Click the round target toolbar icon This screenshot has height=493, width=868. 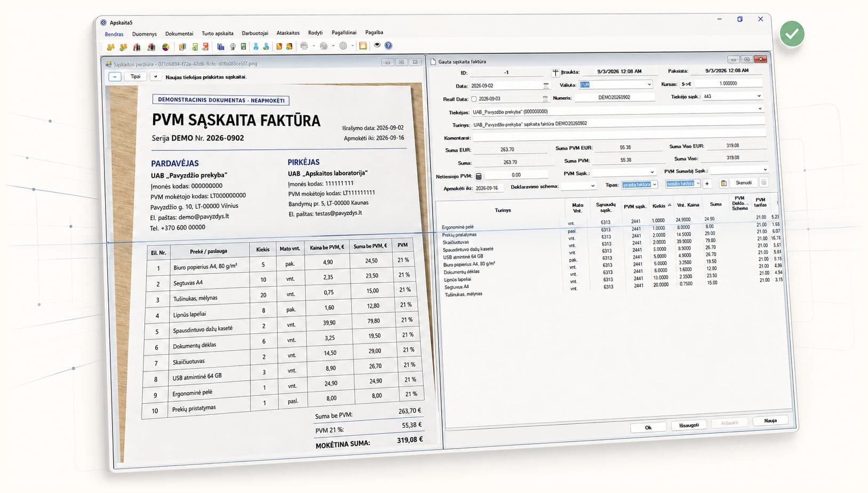coord(343,46)
